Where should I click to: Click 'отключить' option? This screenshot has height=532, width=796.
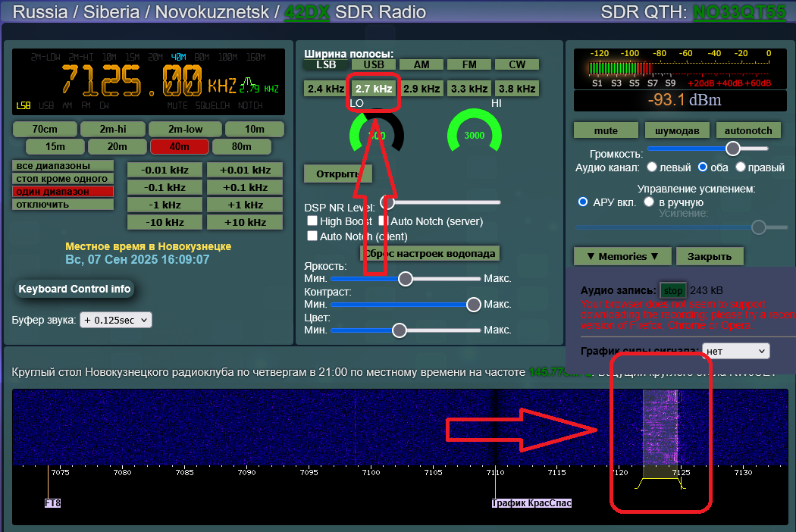(62, 205)
